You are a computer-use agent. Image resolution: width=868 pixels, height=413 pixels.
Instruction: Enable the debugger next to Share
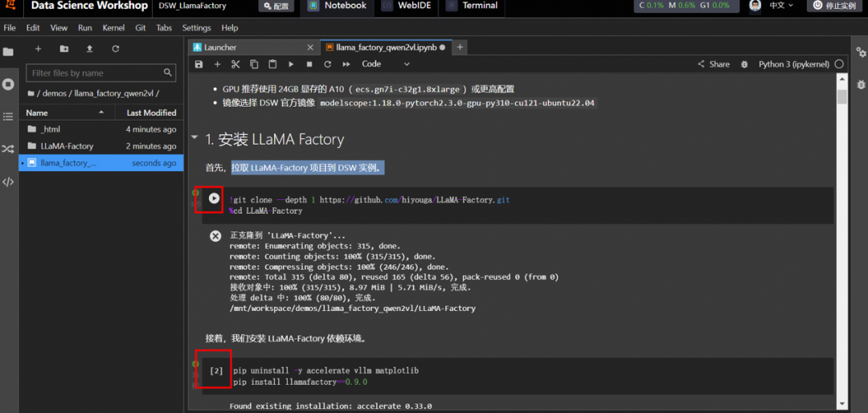click(x=744, y=64)
